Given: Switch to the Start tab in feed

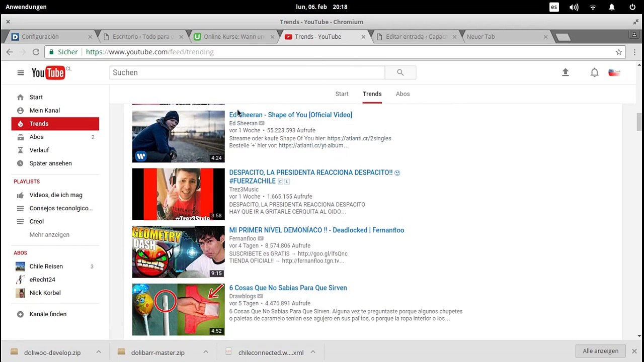Looking at the screenshot, I should click(x=342, y=94).
